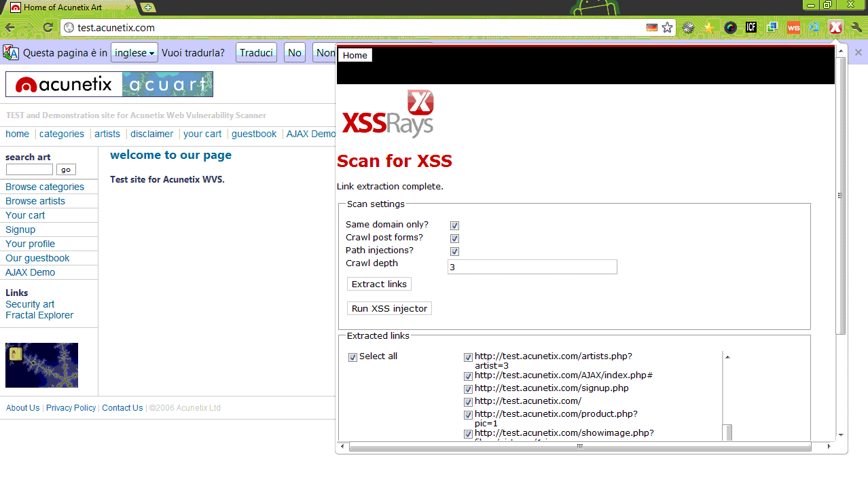This screenshot has height=480, width=868.
Task: Click the extracted links scroll-up arrow
Action: (x=727, y=357)
